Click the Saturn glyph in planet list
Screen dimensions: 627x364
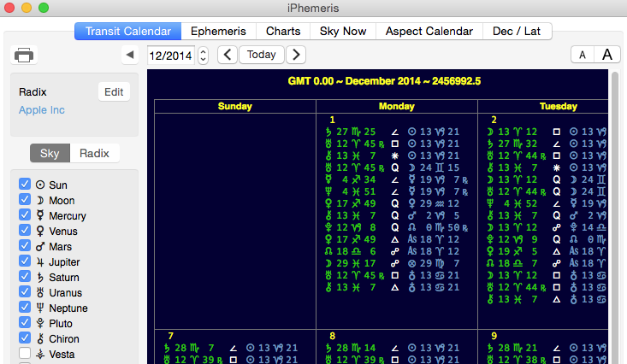[40, 278]
